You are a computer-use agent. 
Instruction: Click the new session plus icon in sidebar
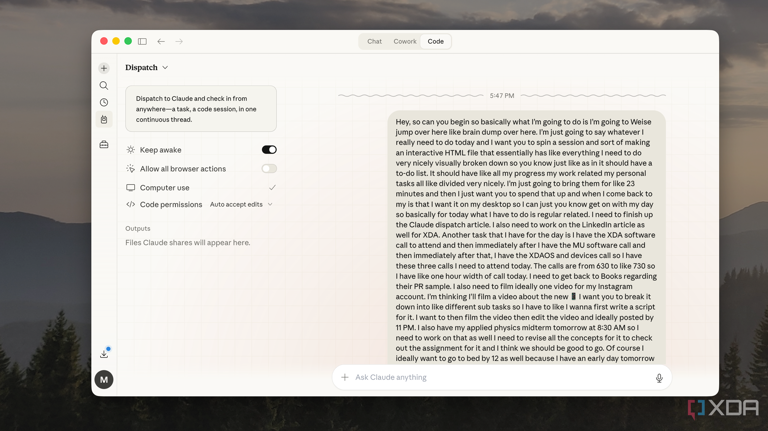(x=104, y=68)
